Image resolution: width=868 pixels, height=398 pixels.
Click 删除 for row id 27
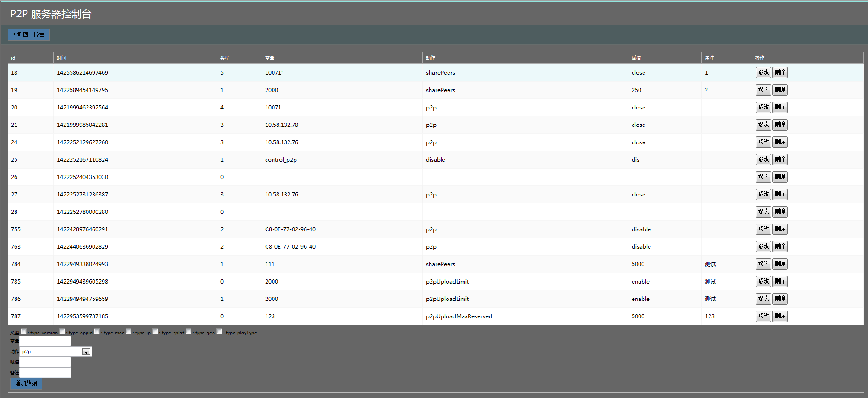coord(780,194)
